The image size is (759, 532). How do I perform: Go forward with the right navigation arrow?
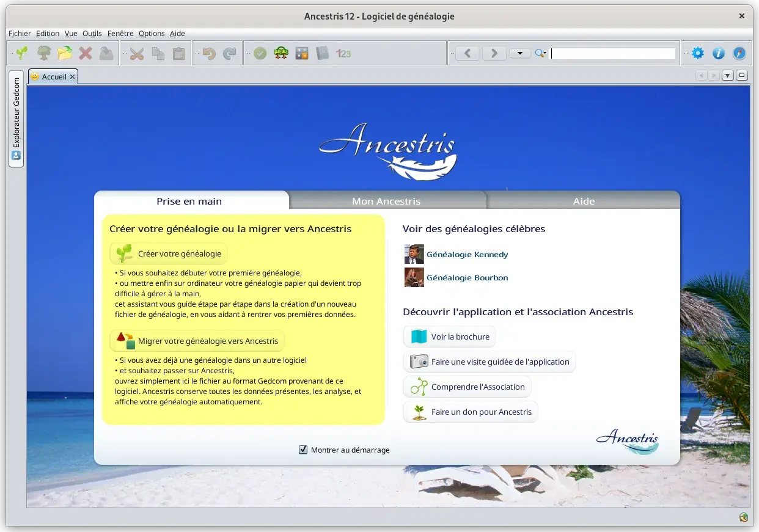tap(494, 53)
